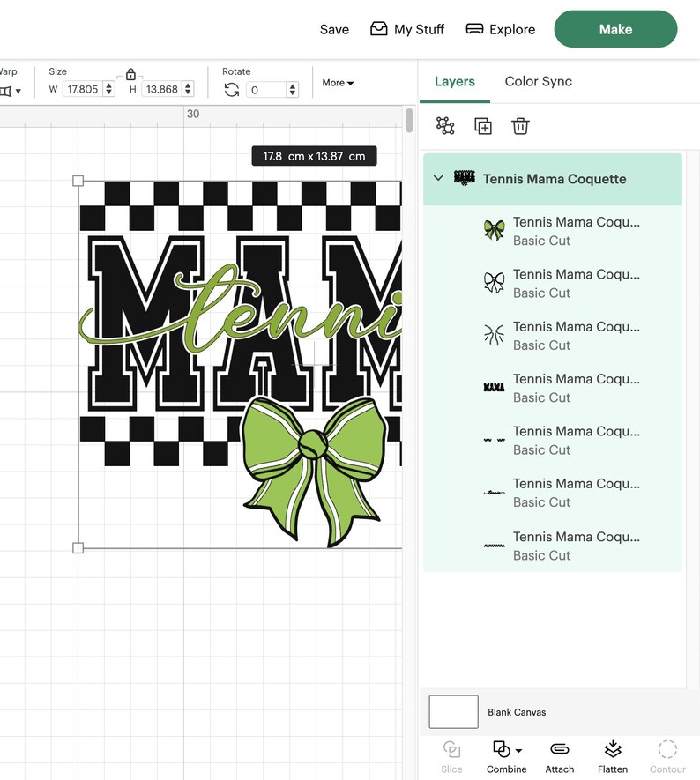Click the green Make button

(x=615, y=29)
